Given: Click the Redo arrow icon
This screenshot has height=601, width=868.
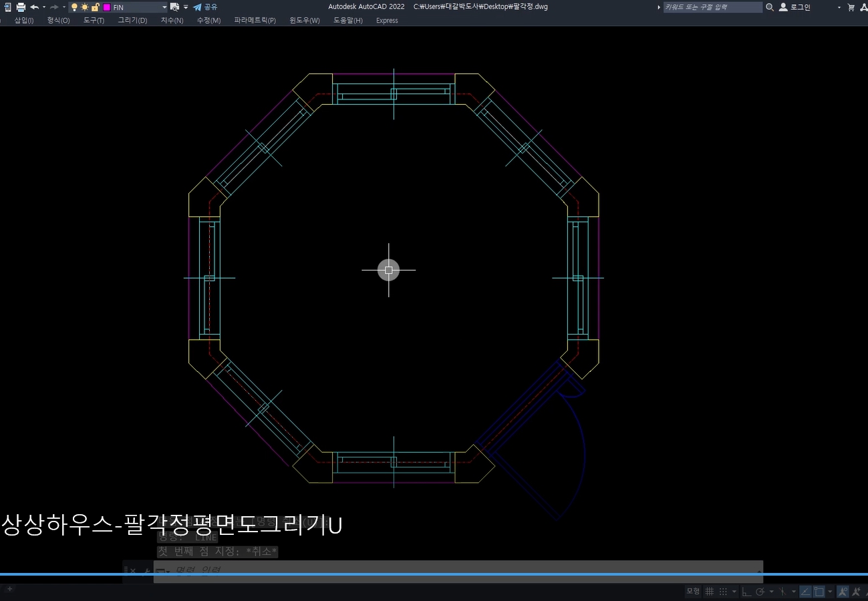Looking at the screenshot, I should (54, 7).
